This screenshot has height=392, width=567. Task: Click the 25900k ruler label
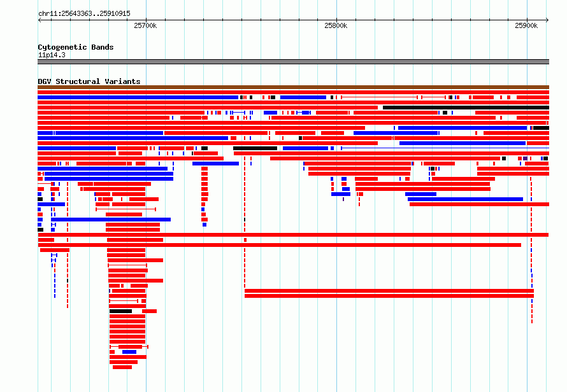click(x=526, y=25)
